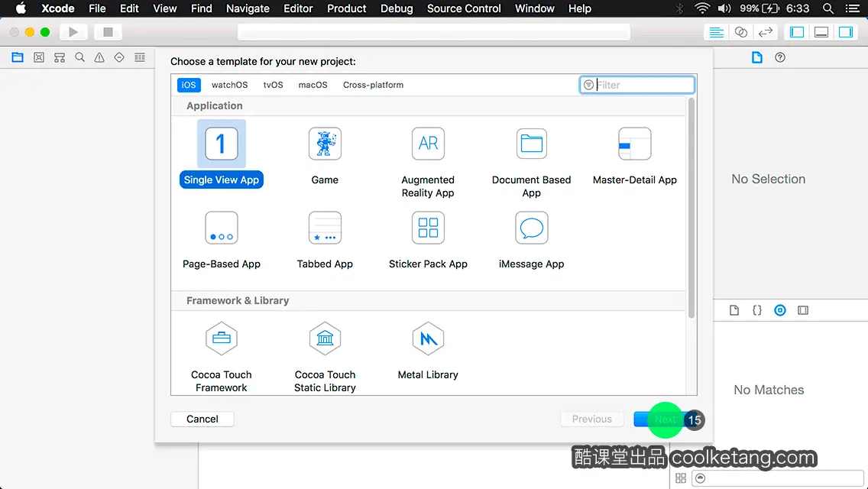
Task: Open the Object library
Action: tap(780, 310)
